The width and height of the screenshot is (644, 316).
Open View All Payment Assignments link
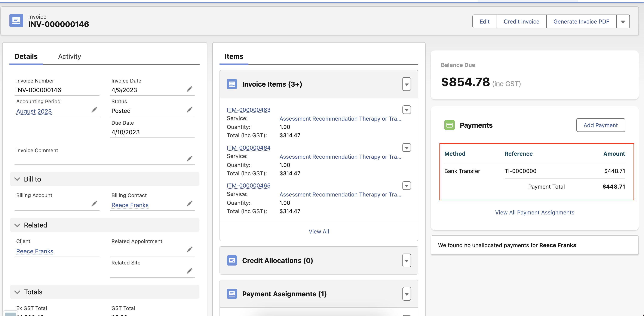point(534,213)
